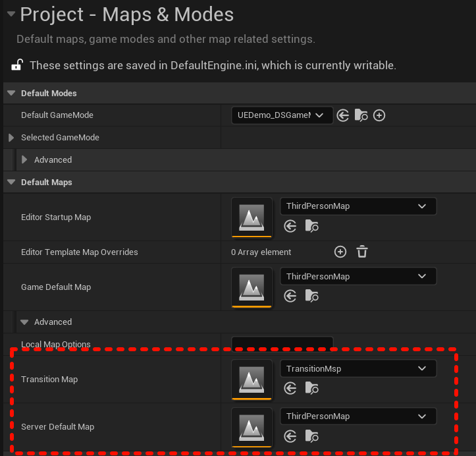Open the Editor Startup Map dropdown
This screenshot has height=456, width=476.
pyautogui.click(x=357, y=206)
